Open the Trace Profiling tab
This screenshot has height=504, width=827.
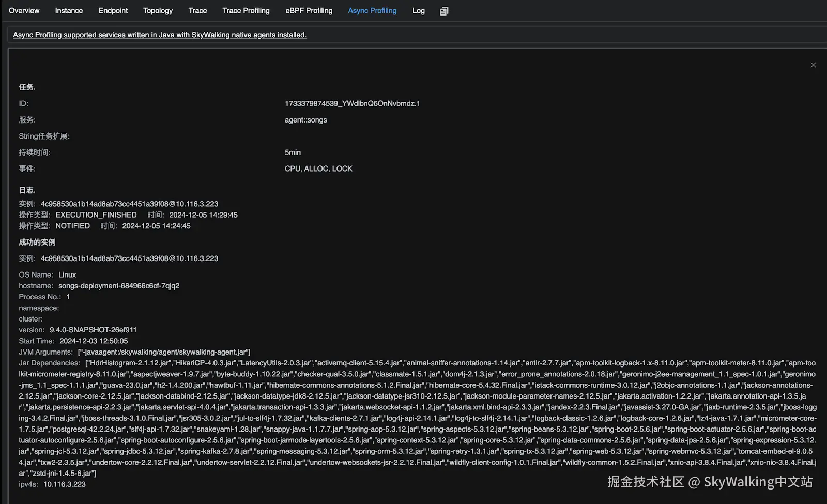click(x=246, y=10)
